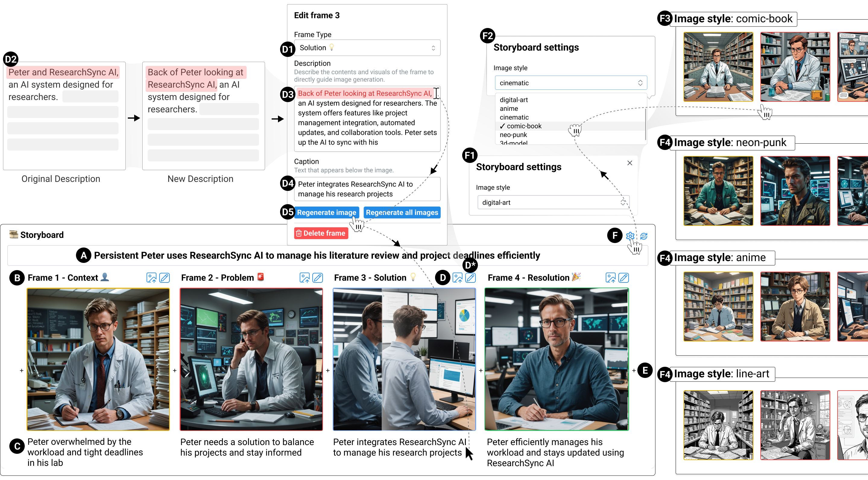Click the regenerate-all-images icon in the Storyboard header
The height and width of the screenshot is (480, 868).
(644, 235)
